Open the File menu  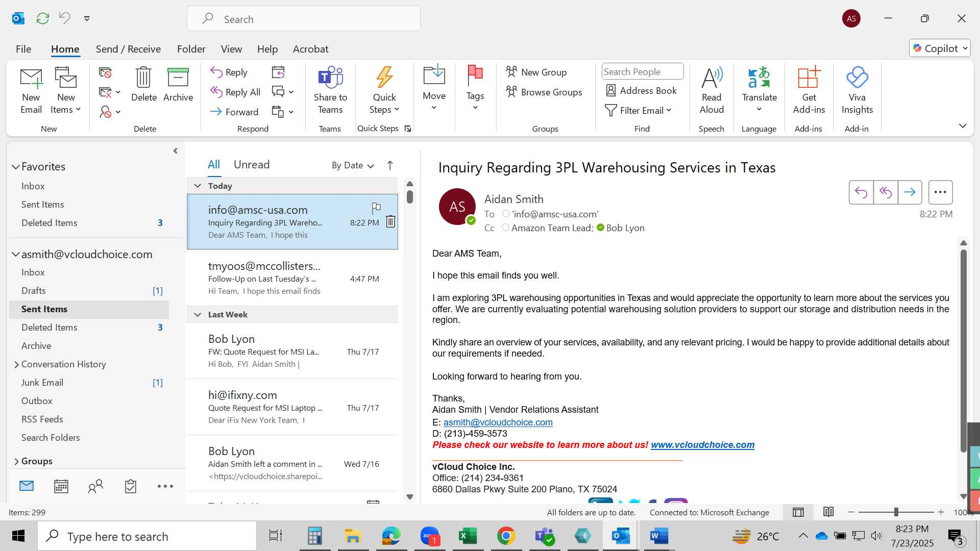pyautogui.click(x=23, y=49)
